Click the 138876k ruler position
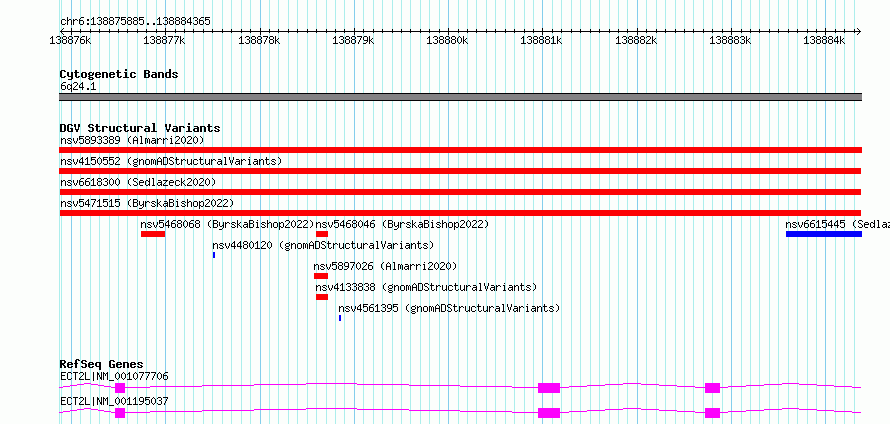Screen dimensions: 890x424 [x=71, y=40]
